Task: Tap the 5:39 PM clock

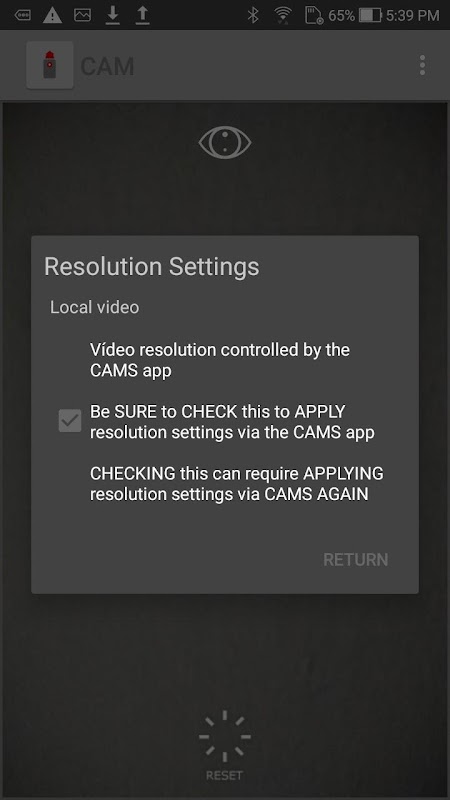Action: tap(412, 15)
